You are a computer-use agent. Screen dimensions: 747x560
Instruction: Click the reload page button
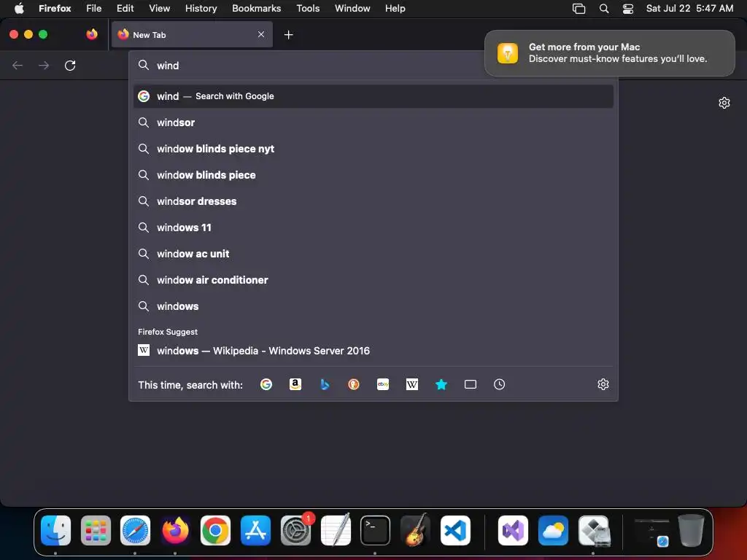coord(70,65)
